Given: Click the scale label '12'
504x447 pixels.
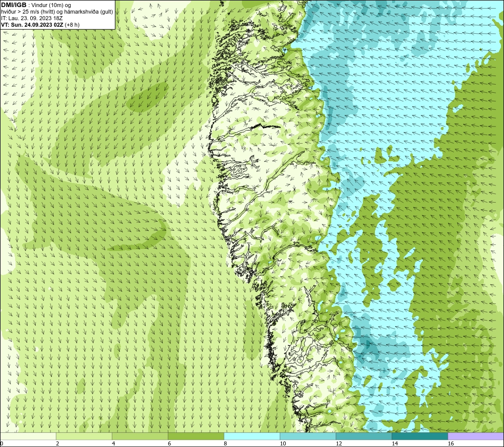Looking at the screenshot, I should (339, 443).
